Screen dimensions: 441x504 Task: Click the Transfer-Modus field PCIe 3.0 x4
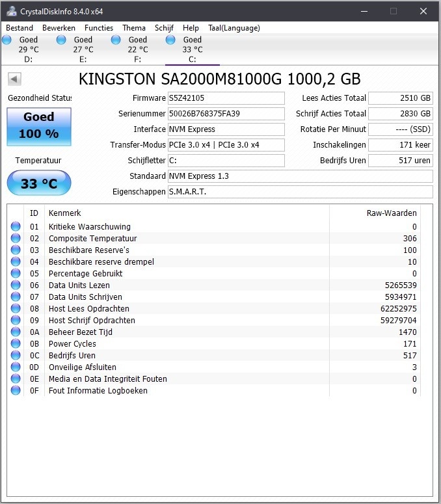pyautogui.click(x=226, y=144)
